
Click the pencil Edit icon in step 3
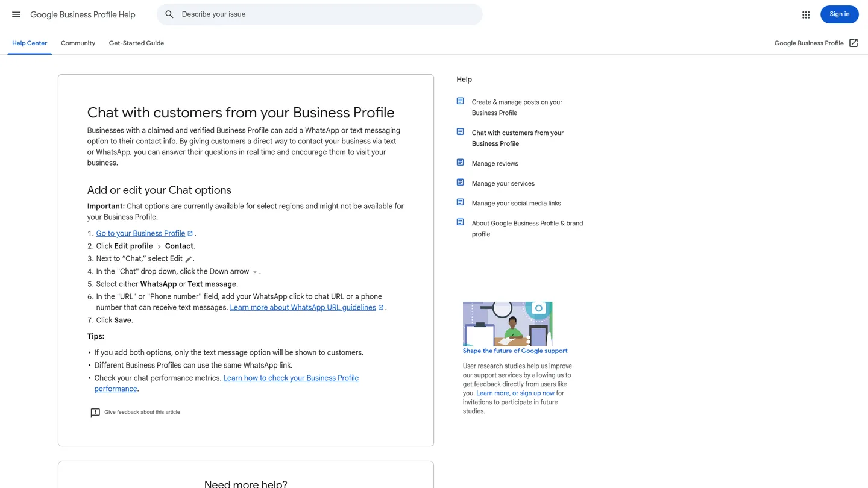point(189,259)
